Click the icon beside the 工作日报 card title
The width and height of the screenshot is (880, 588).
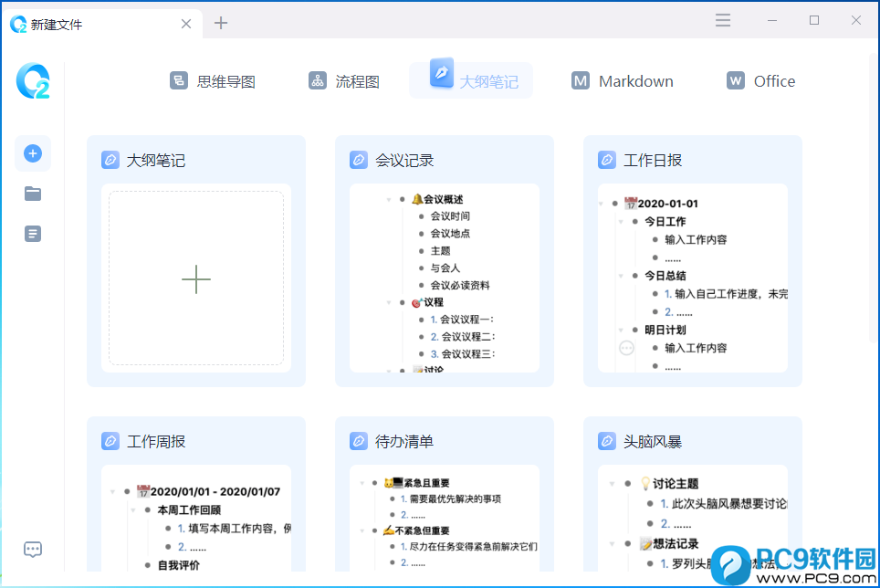(607, 160)
